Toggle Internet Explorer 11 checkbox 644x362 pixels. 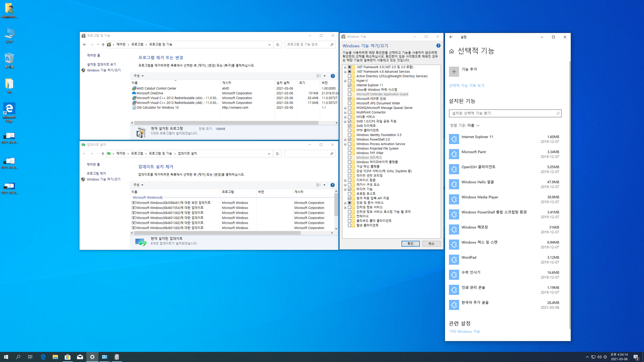350,85
